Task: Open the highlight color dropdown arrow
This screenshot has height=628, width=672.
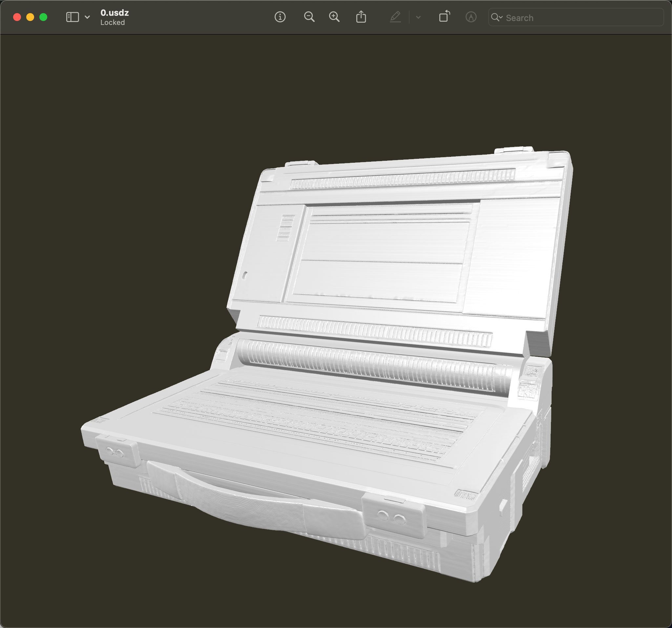Action: (x=418, y=17)
